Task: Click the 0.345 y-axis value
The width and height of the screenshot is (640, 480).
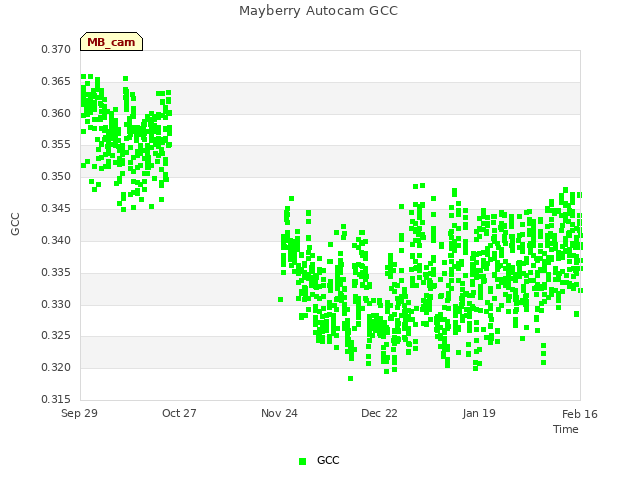Action: [x=56, y=208]
